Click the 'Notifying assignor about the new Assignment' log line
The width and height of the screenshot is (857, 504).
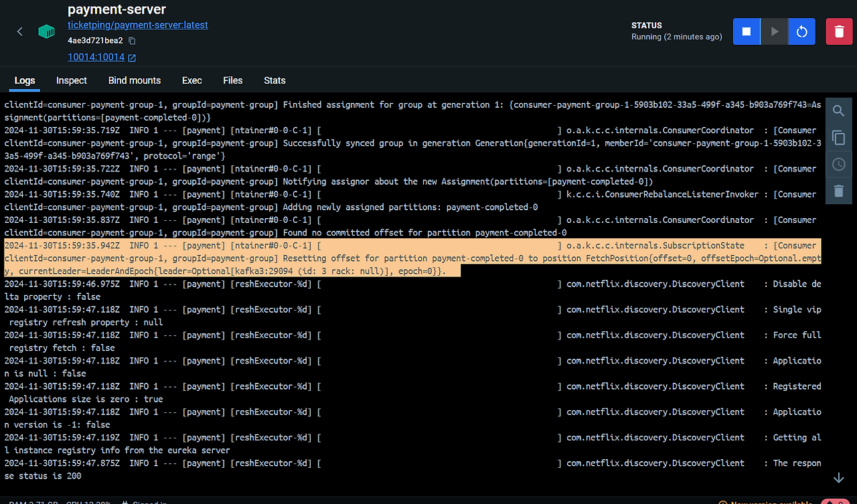coord(410,175)
